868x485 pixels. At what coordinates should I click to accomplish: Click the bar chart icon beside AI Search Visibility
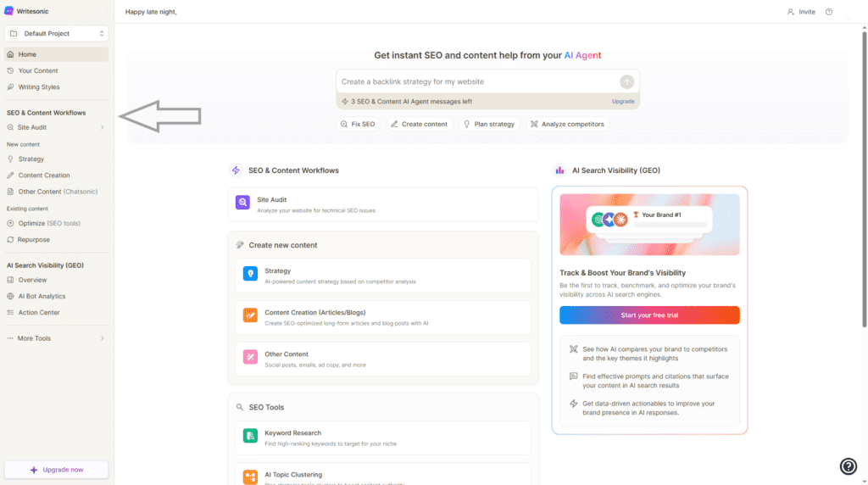pos(559,170)
